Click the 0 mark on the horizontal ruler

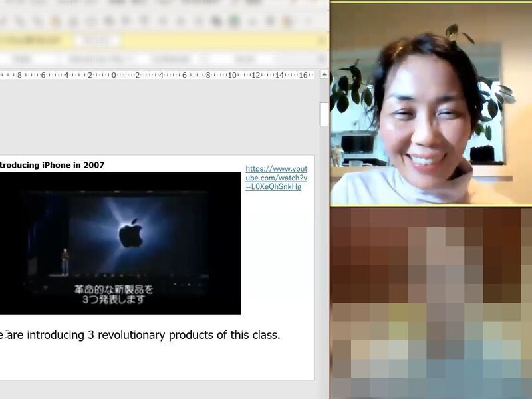pos(113,75)
